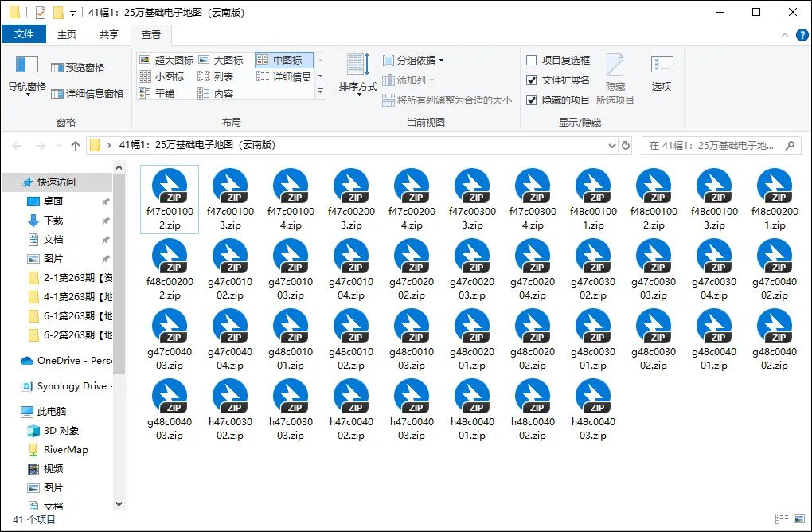Open OneDrive - Personal in sidebar
812x532 pixels.
66,361
